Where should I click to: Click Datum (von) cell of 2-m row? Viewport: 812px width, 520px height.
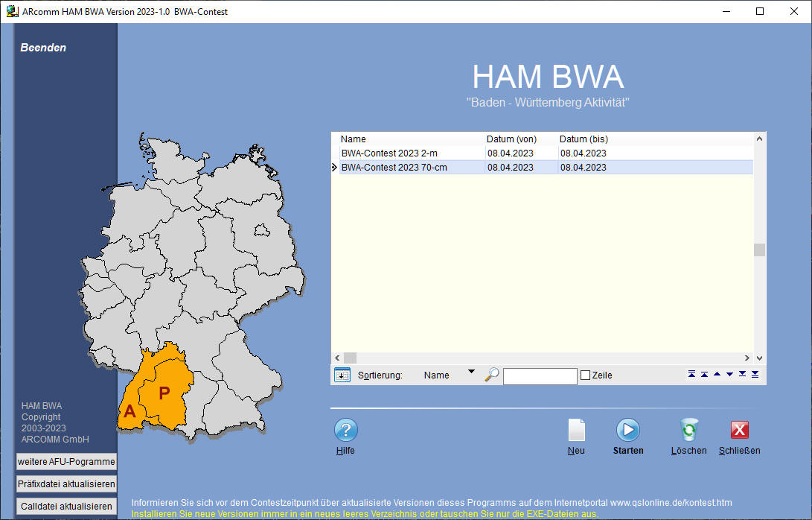coord(521,153)
